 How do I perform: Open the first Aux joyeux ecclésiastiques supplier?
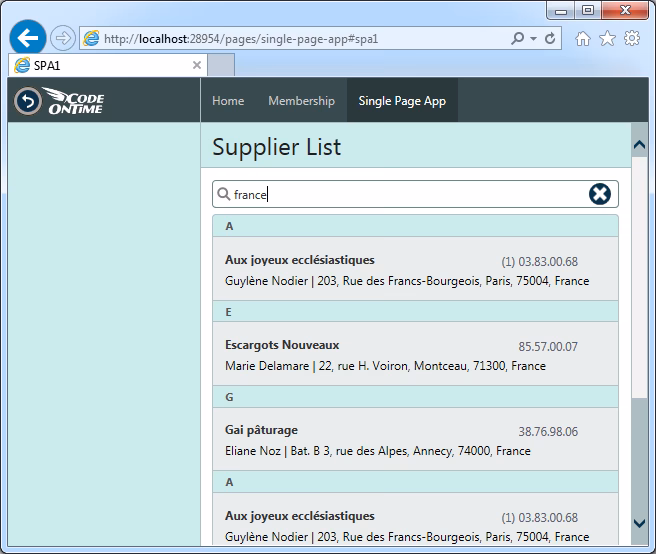click(415, 269)
